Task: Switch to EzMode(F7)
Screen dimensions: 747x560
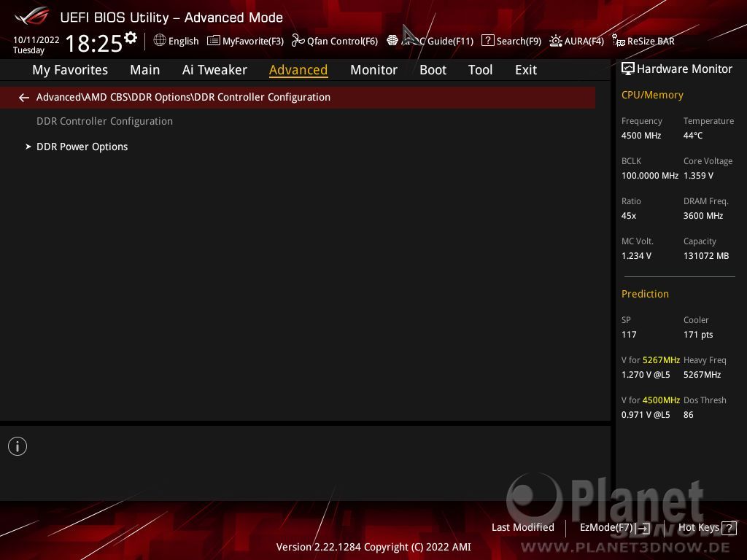Action: pos(606,527)
